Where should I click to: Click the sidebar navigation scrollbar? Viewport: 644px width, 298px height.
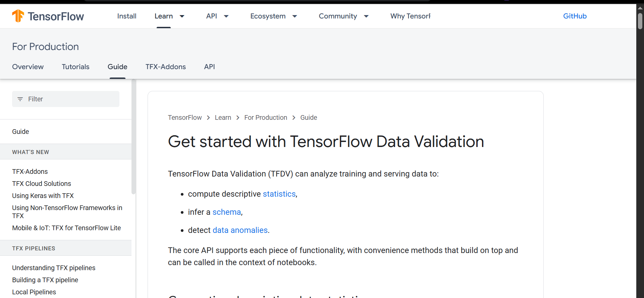[x=133, y=138]
